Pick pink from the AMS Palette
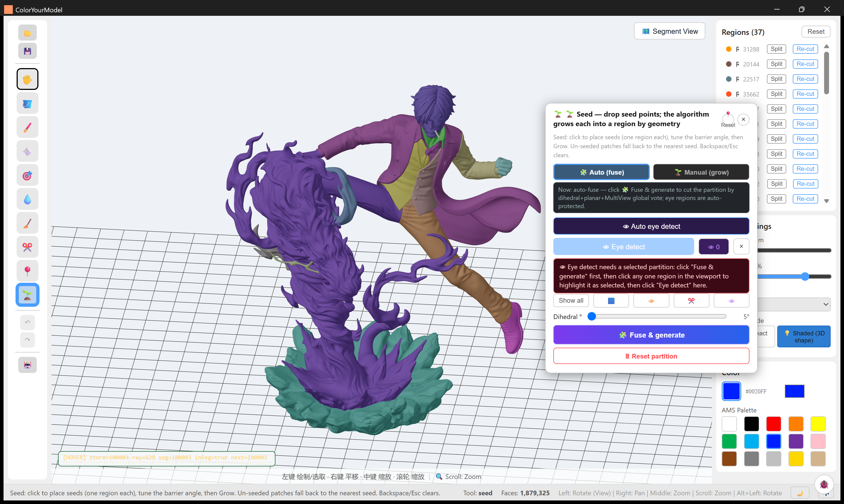This screenshot has height=504, width=844. point(818,441)
